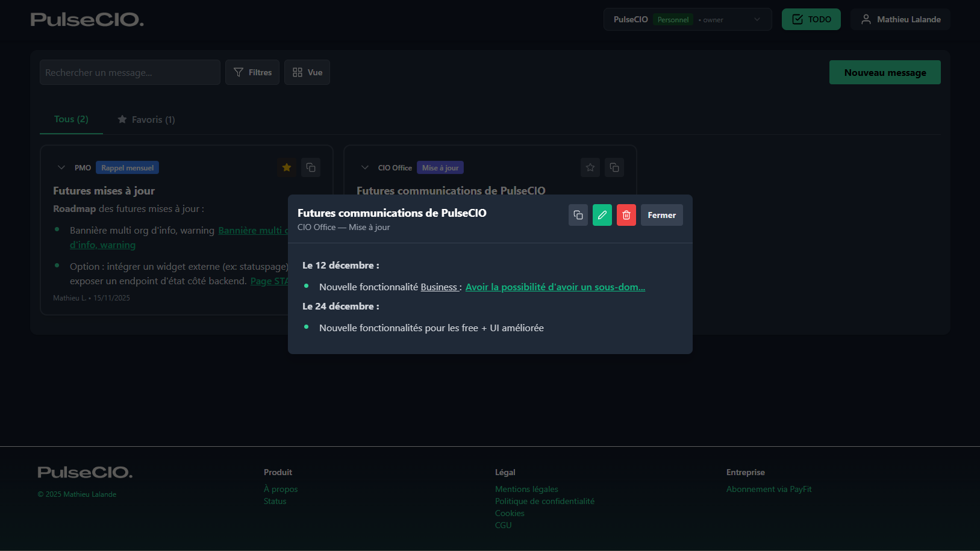Screen dimensions: 980x551
Task: Open the Vue layout options
Action: (307, 72)
